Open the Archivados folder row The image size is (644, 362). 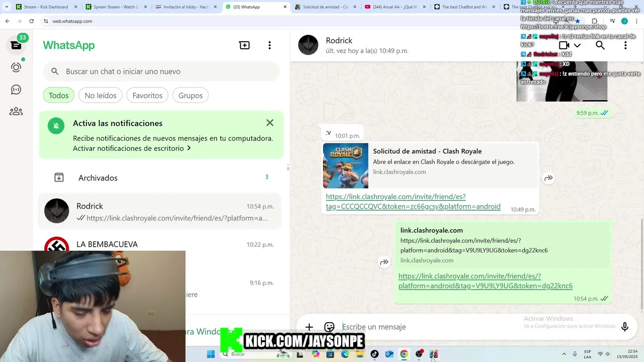click(x=161, y=177)
